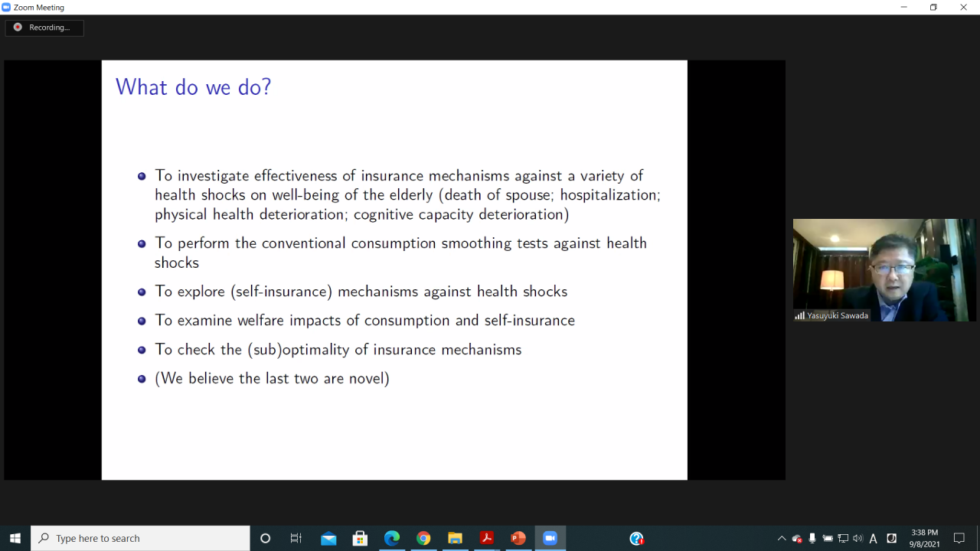Image resolution: width=980 pixels, height=551 pixels.
Task: Click the battery status tray icon
Action: 828,538
